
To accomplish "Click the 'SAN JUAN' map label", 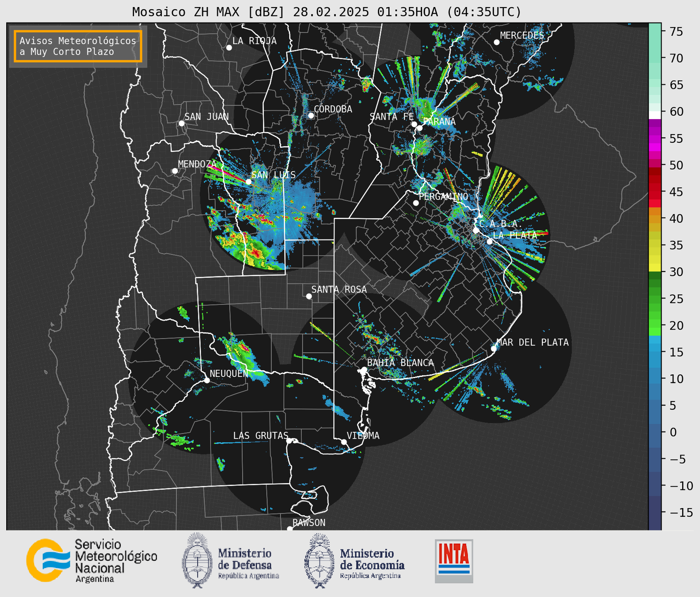I will (207, 117).
